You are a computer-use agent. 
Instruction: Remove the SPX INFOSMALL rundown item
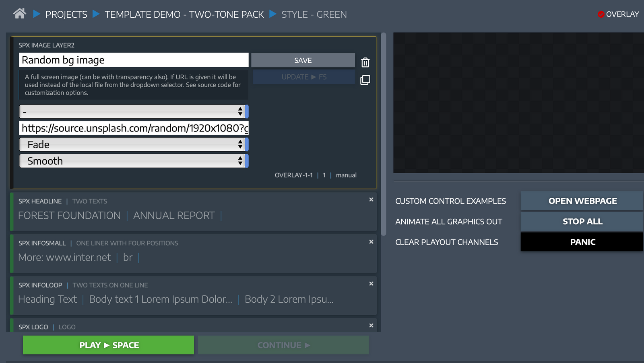click(371, 242)
